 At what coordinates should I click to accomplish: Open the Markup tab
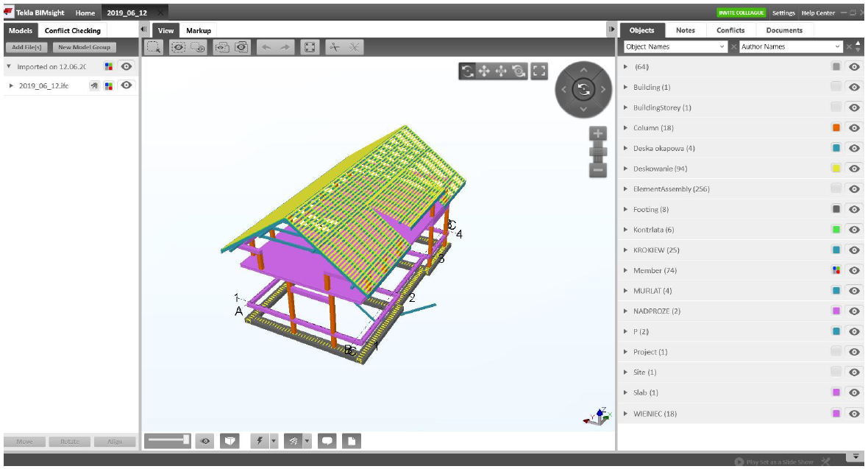(199, 31)
